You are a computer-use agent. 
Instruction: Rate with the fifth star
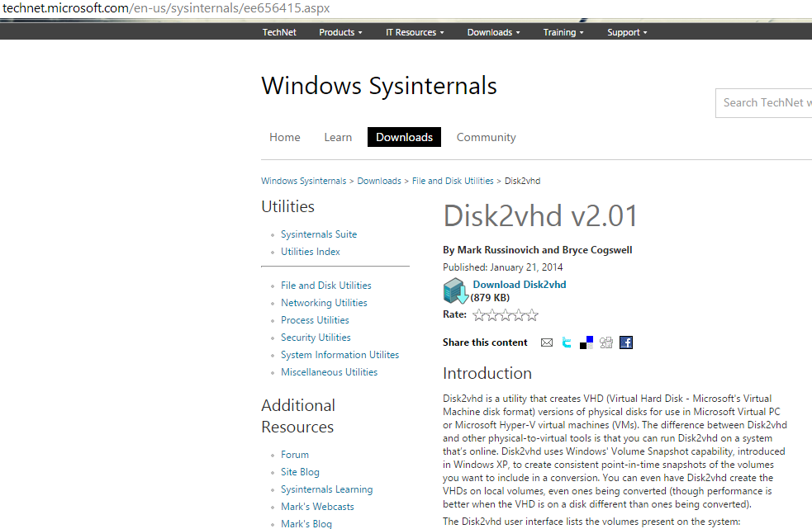tap(532, 315)
